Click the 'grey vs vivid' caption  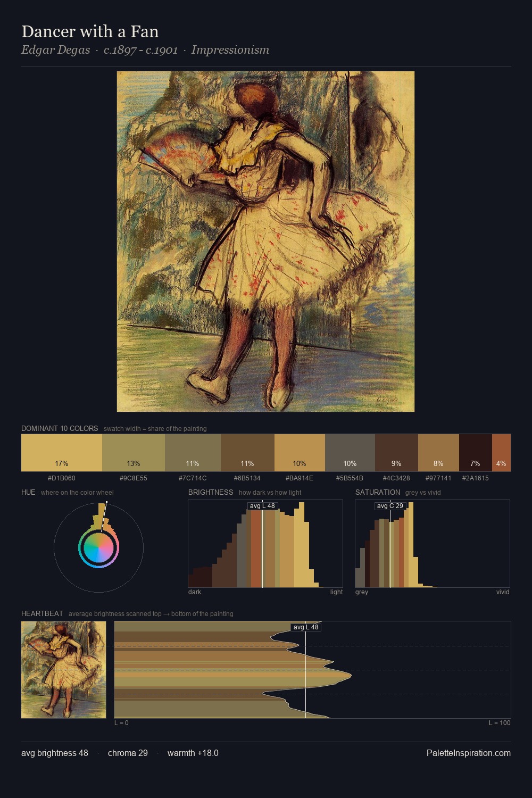pyautogui.click(x=423, y=493)
